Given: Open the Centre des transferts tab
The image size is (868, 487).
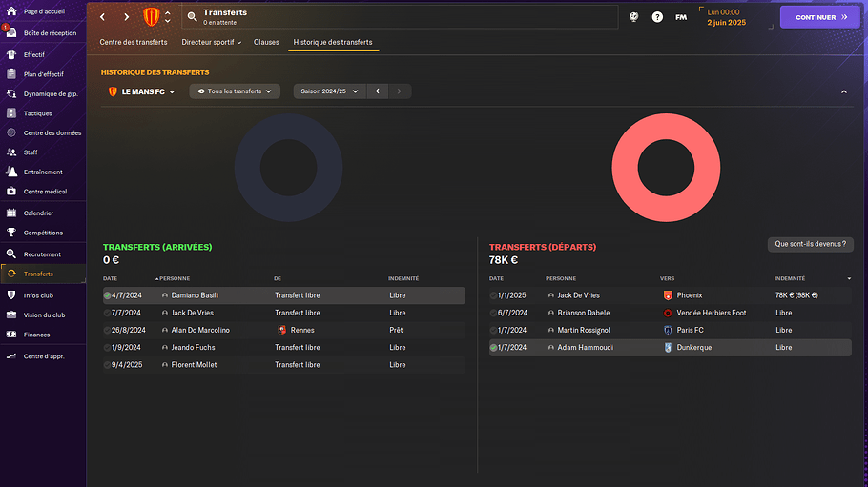Looking at the screenshot, I should coord(134,42).
